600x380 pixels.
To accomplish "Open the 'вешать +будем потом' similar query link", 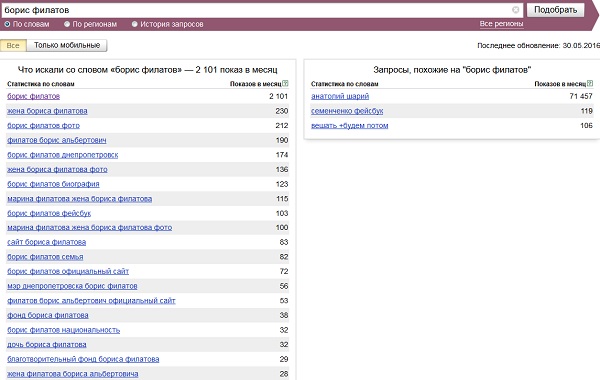I will (x=350, y=126).
